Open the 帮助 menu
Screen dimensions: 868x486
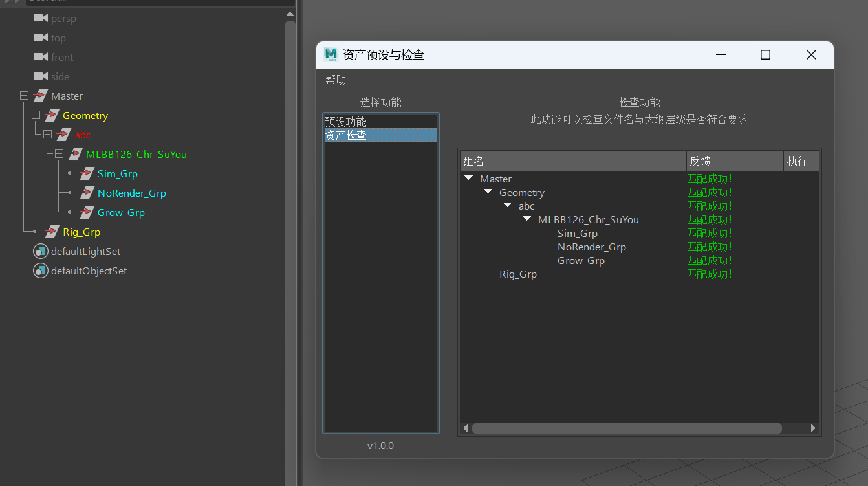pos(336,80)
